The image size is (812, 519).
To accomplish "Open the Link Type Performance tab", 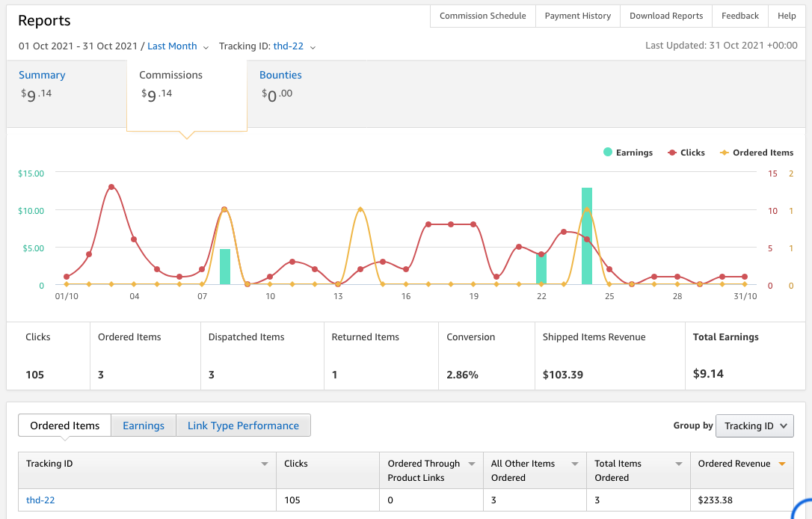I will click(x=243, y=426).
